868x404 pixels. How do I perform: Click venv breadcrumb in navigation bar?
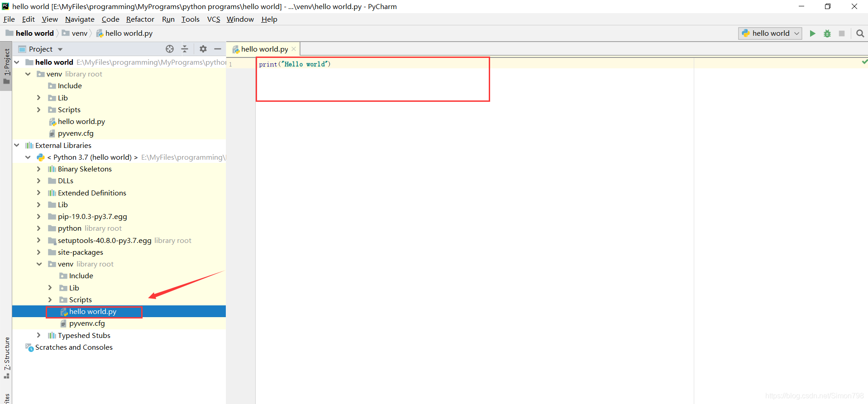pos(75,33)
